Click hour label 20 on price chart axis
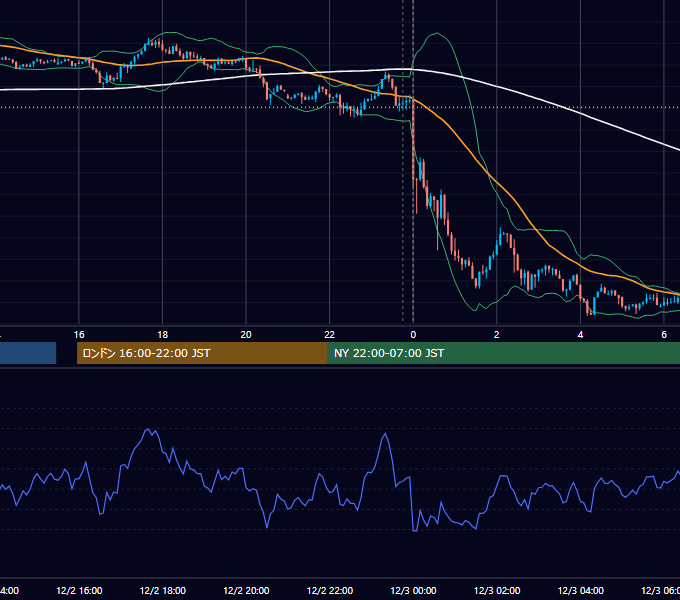680x600 pixels. point(246,335)
